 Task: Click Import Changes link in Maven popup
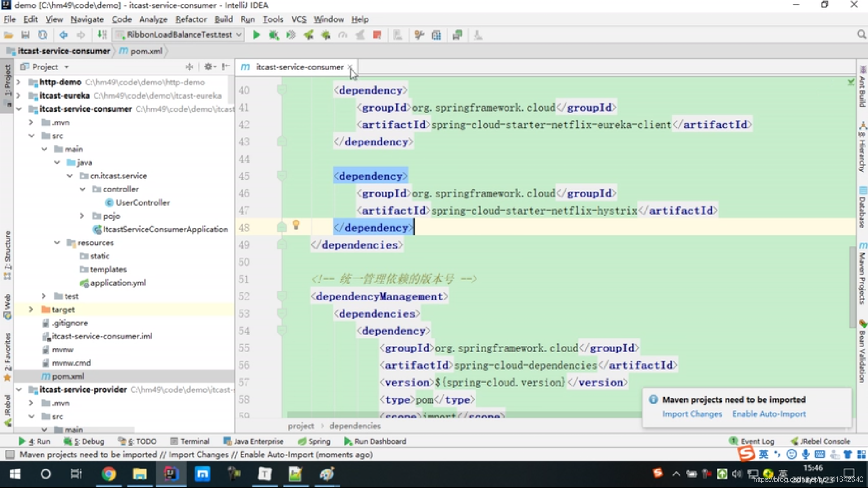point(692,414)
